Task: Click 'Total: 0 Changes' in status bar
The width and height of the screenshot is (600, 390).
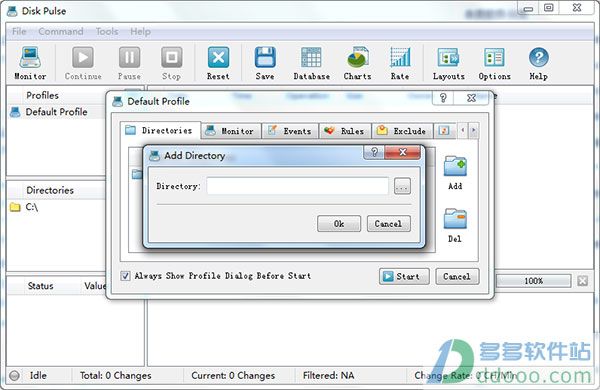Action: (x=116, y=375)
